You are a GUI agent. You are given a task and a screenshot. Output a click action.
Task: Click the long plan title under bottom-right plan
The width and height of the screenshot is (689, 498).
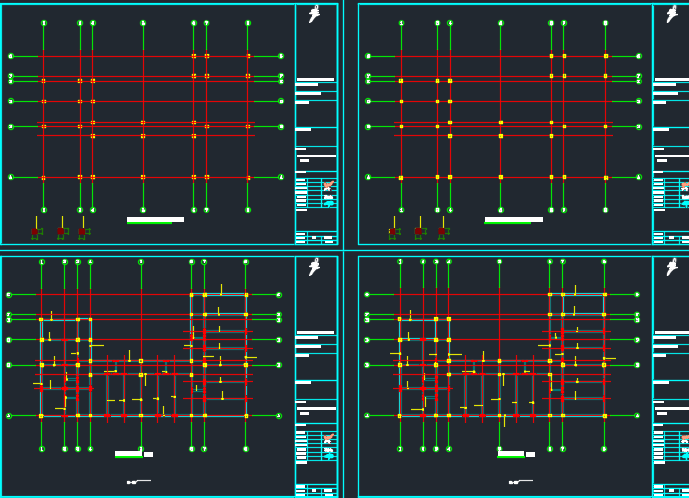point(511,454)
